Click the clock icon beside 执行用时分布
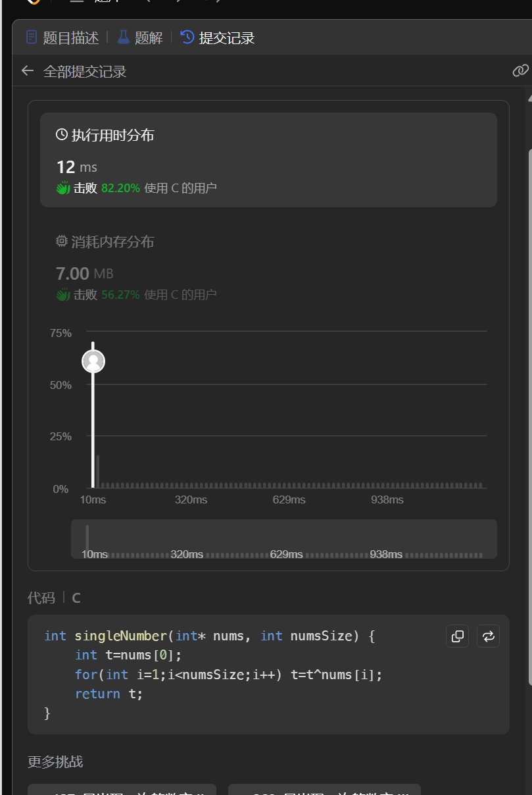This screenshot has height=795, width=532. 62,135
